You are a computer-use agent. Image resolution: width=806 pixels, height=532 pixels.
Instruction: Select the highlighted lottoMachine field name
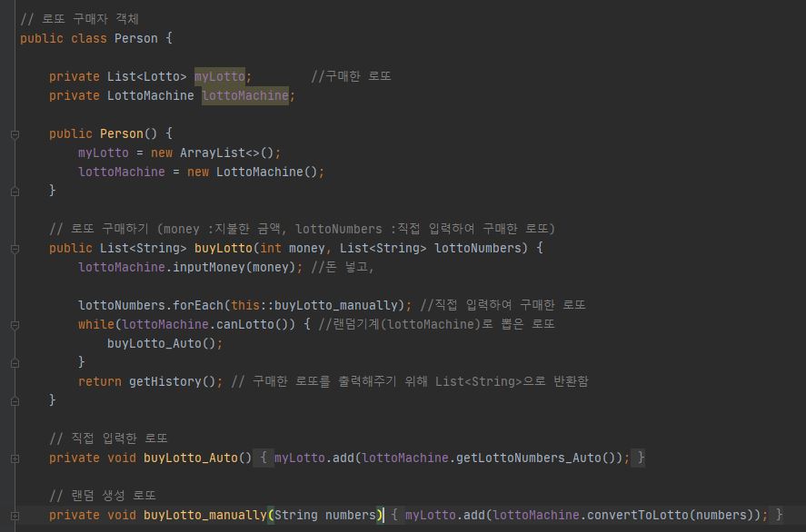click(x=245, y=95)
